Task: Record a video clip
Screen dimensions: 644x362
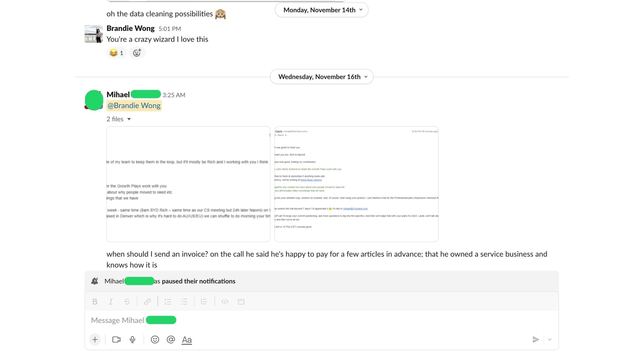Action: pyautogui.click(x=116, y=340)
